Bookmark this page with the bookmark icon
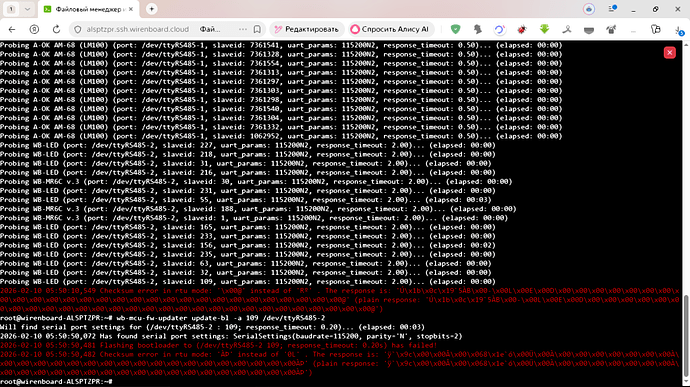Screen dimensions: 690x387 tap(257, 29)
